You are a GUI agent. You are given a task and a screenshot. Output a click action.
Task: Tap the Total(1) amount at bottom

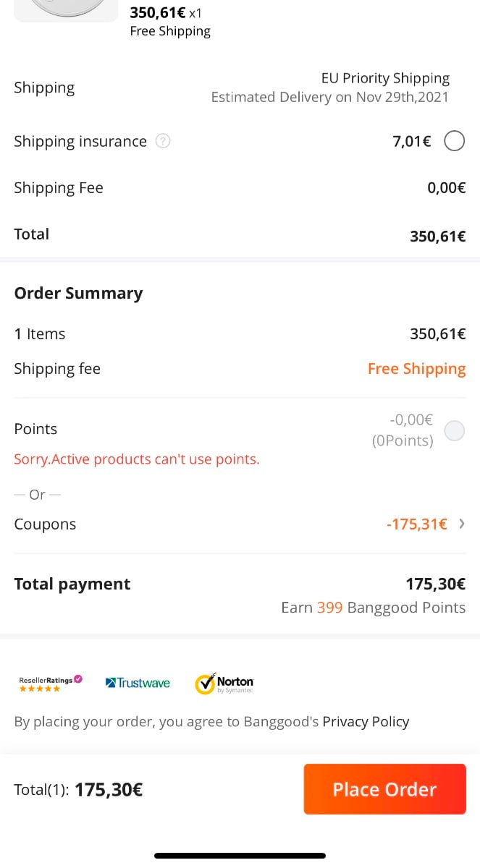(x=109, y=789)
